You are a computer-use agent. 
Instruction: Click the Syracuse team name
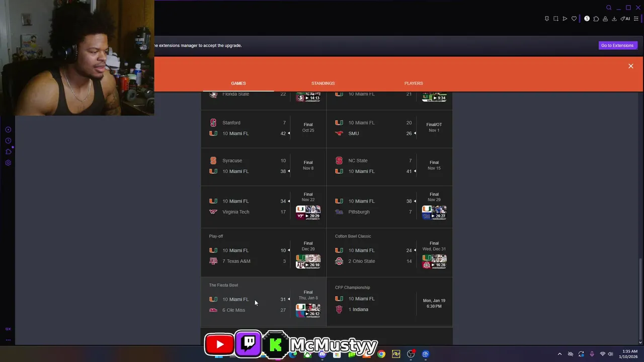pos(232,160)
